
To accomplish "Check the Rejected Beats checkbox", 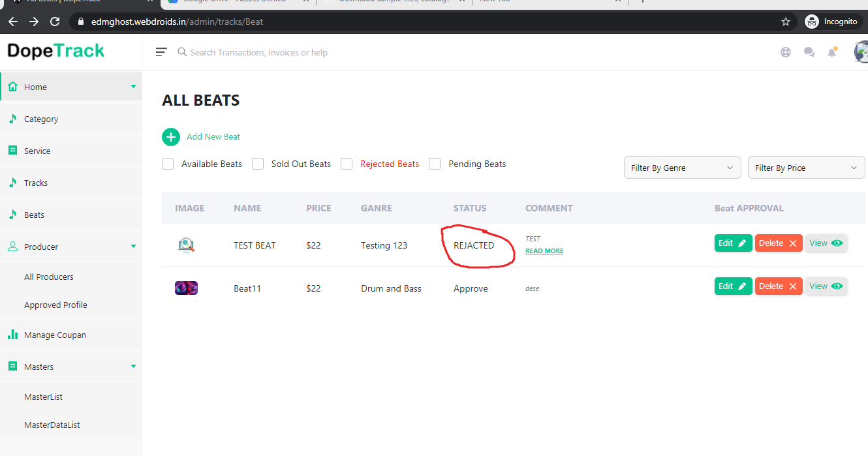I will click(347, 164).
